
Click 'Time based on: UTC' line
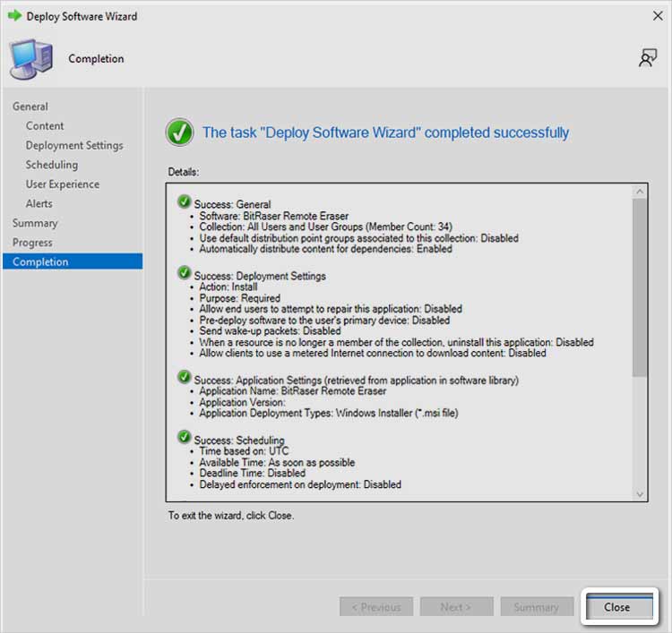[x=244, y=451]
